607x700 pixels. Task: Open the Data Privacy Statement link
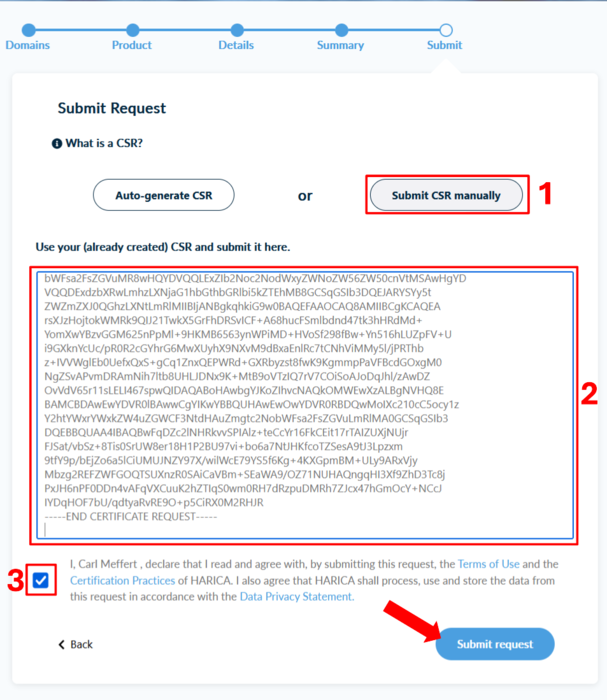pos(297,597)
